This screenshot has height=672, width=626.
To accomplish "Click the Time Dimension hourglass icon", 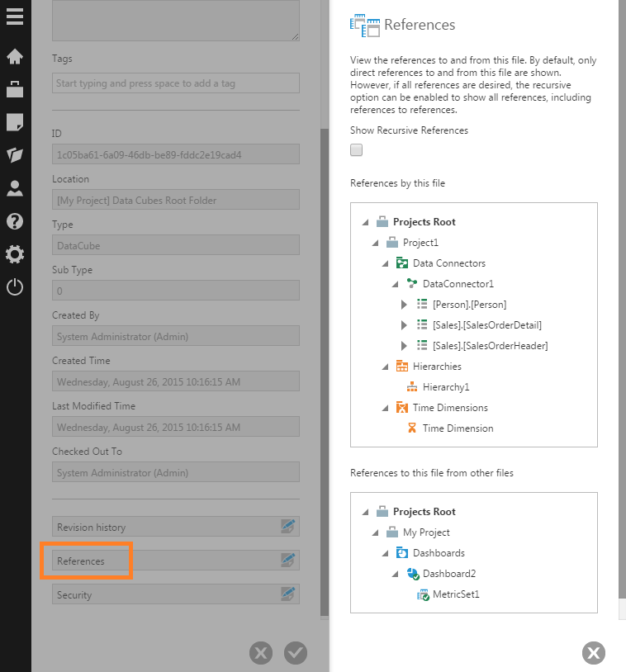I will 411,428.
